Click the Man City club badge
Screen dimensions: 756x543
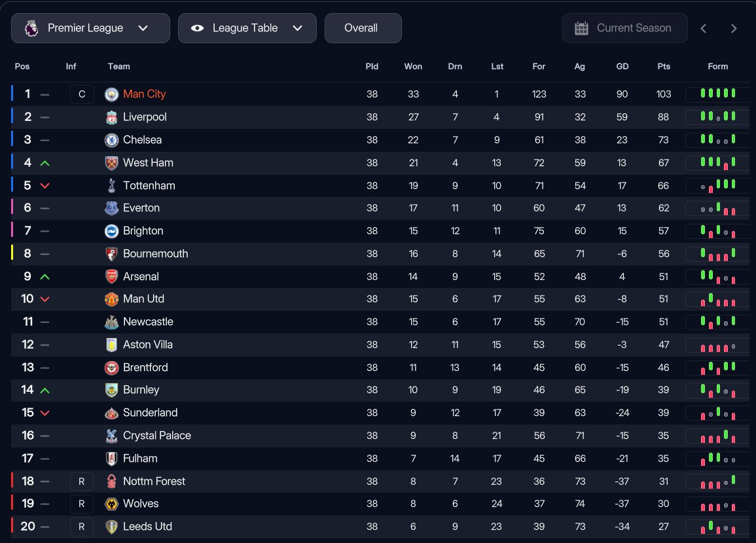click(x=111, y=94)
